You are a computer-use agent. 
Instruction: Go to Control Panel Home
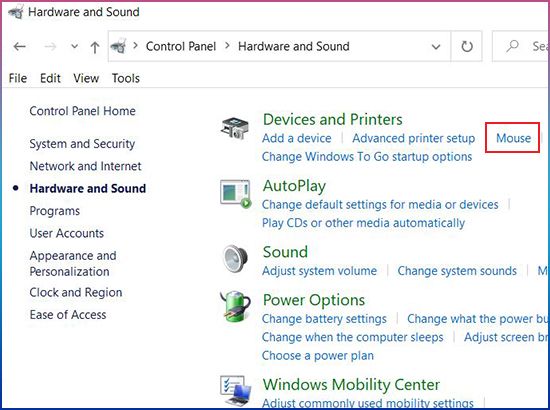click(x=82, y=111)
